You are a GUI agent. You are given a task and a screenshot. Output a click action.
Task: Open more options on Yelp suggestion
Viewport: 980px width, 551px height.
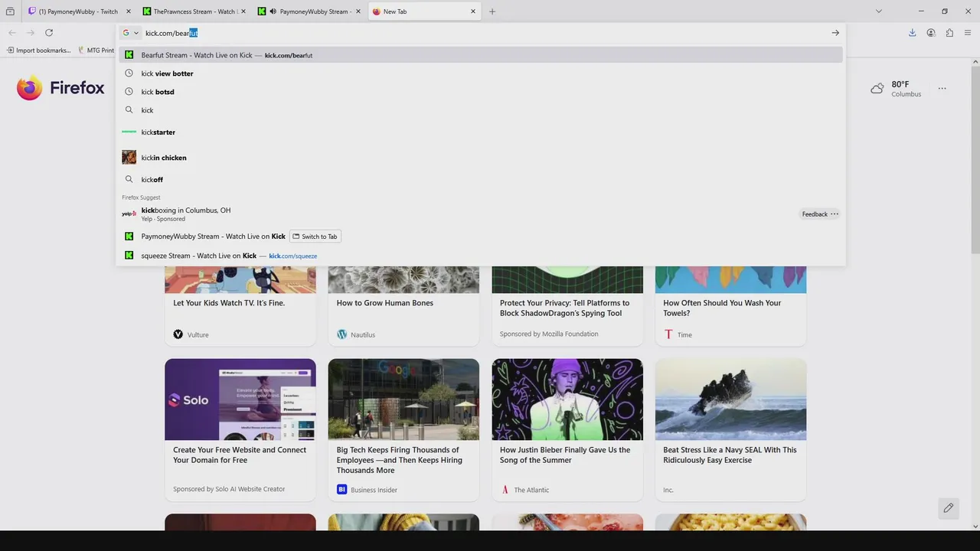click(x=835, y=214)
